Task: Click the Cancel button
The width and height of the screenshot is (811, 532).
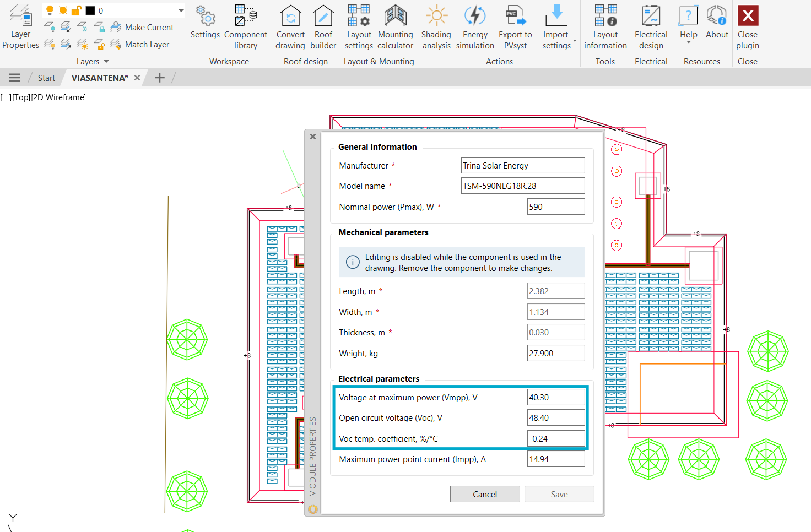Action: pos(485,494)
